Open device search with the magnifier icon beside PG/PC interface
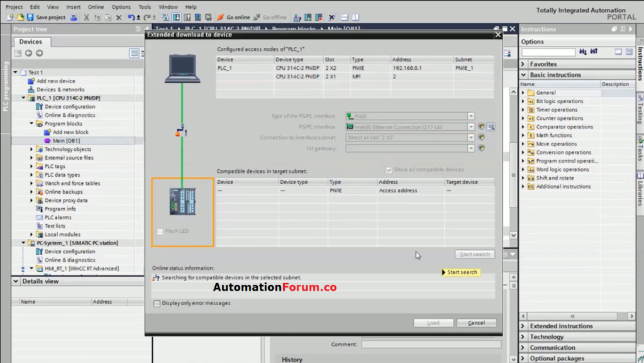Image resolution: width=644 pixels, height=363 pixels. [x=491, y=127]
